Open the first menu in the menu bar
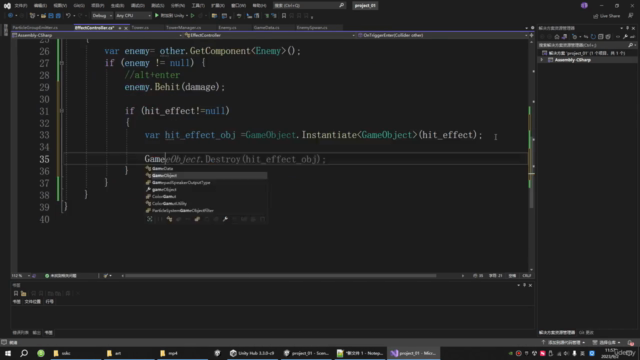 tap(20, 6)
